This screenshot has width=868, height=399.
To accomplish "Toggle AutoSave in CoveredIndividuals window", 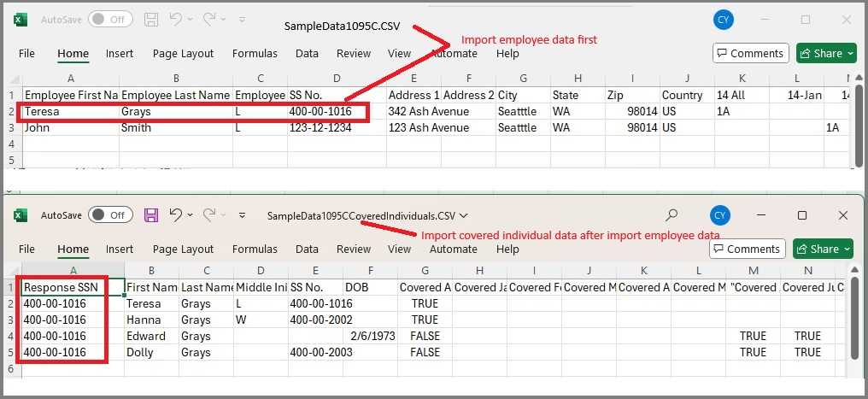I will pos(109,215).
